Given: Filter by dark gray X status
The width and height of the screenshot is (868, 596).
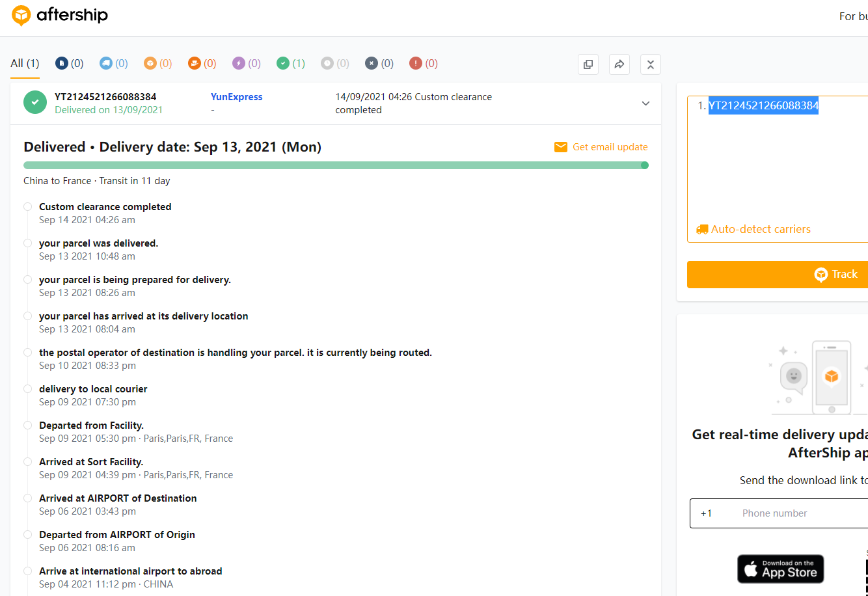Looking at the screenshot, I should [x=372, y=63].
